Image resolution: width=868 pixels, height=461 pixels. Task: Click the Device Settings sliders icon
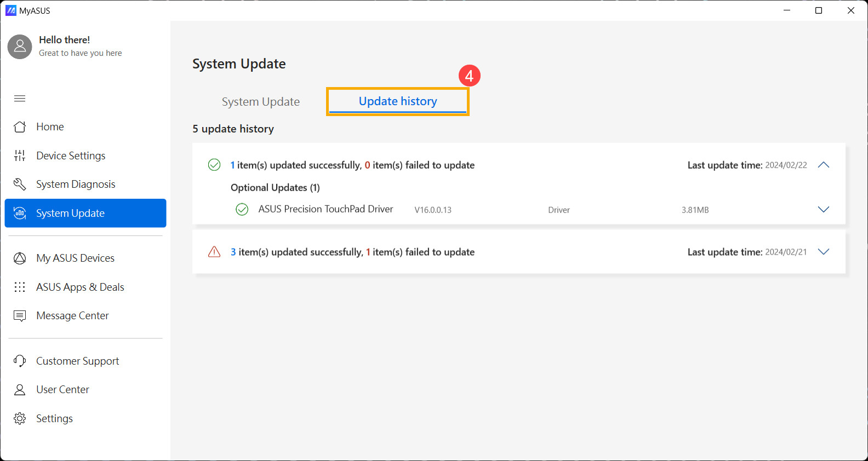tap(20, 155)
